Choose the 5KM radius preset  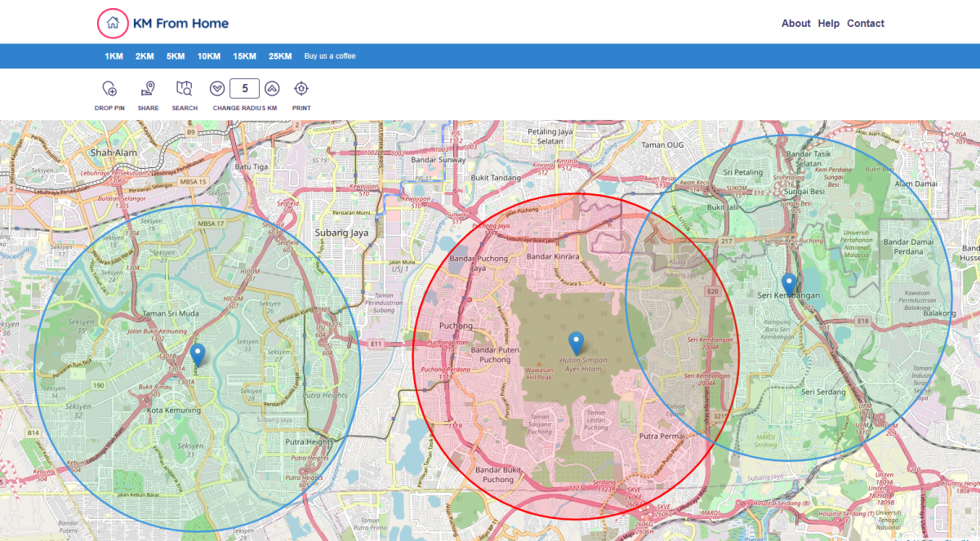click(176, 56)
